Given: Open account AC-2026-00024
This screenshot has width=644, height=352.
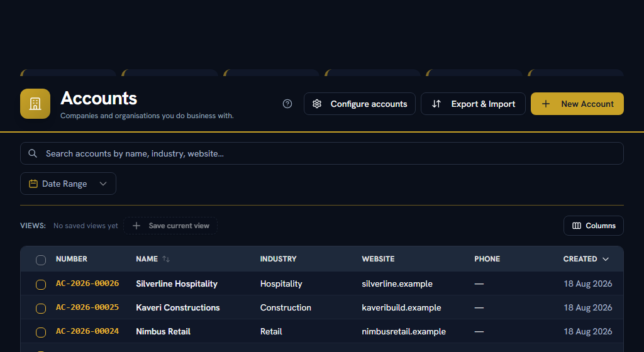Looking at the screenshot, I should [x=87, y=331].
